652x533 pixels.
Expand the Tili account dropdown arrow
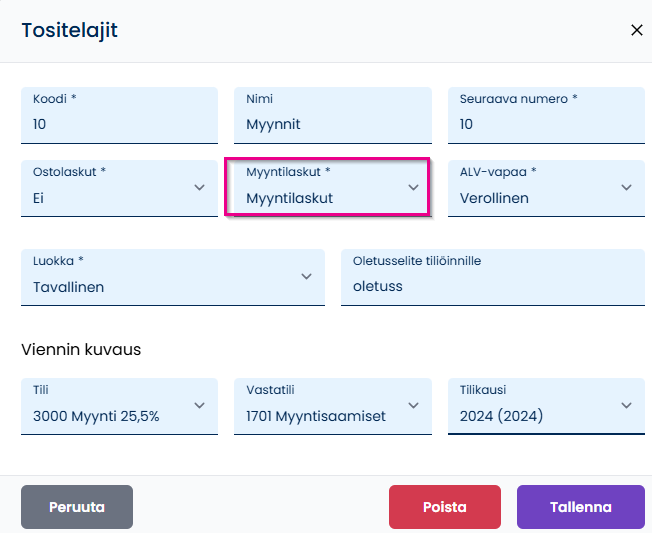point(200,405)
